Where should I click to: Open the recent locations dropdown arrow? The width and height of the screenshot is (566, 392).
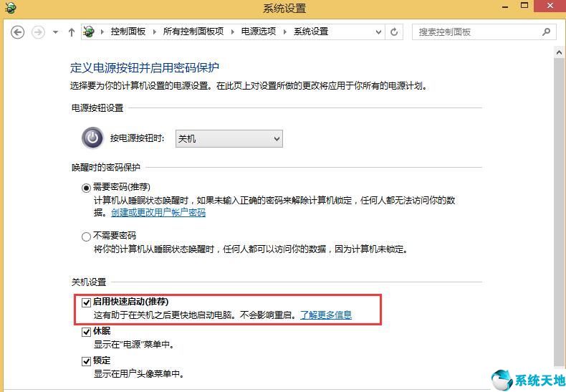(x=55, y=32)
